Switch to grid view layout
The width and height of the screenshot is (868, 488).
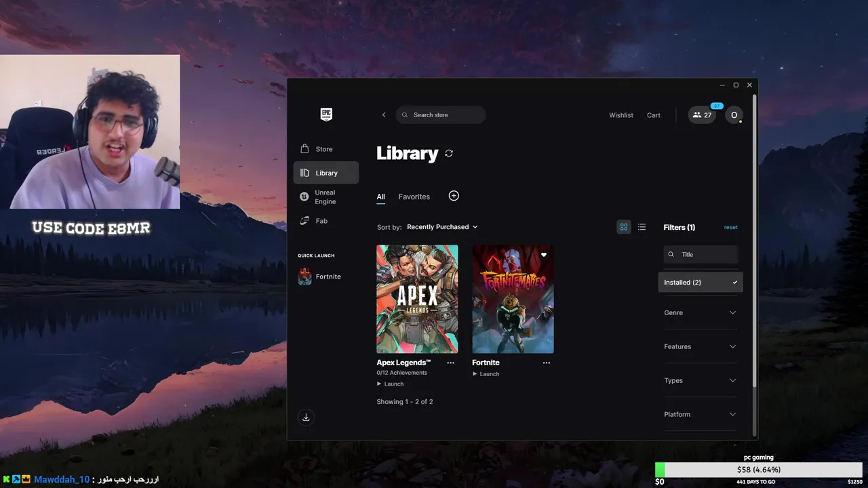(x=624, y=227)
